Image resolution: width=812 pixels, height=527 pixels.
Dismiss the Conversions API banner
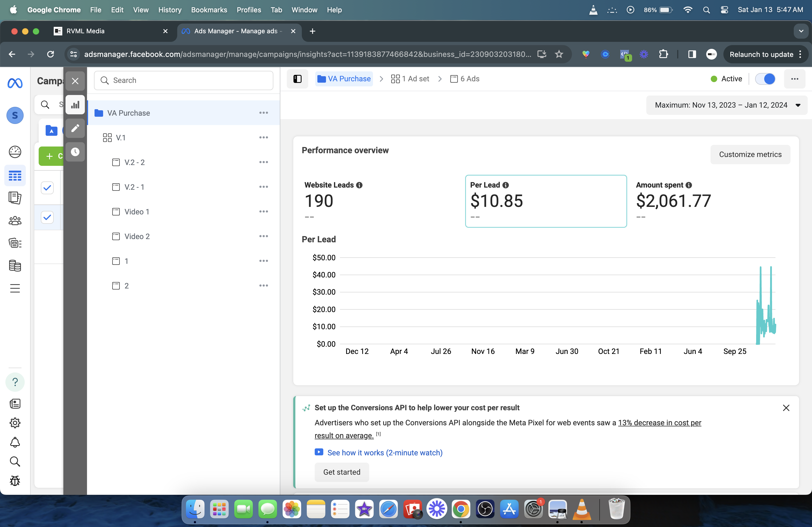click(x=786, y=408)
